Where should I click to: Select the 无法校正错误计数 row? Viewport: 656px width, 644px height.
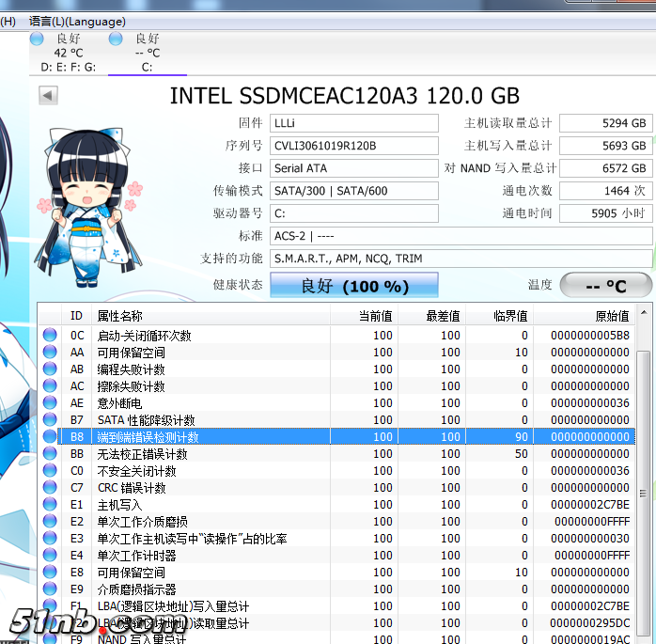tap(282, 454)
